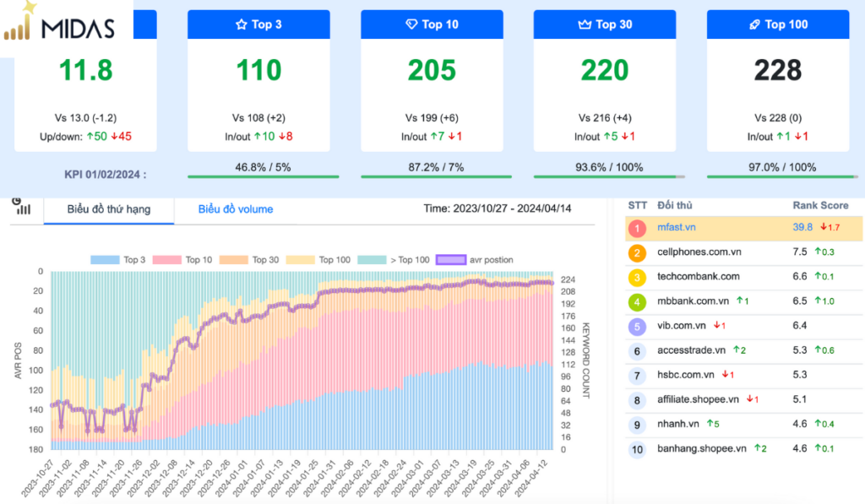Open the Top 100 card header
The width and height of the screenshot is (865, 504).
tap(778, 24)
